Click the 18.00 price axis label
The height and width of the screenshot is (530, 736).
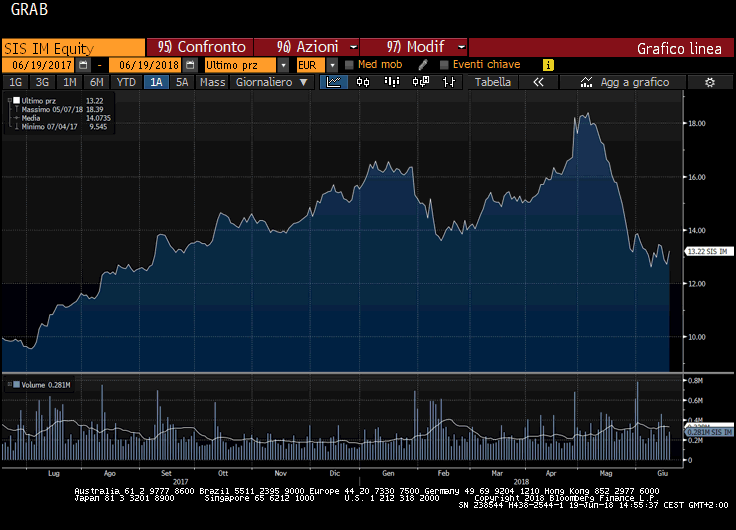(x=697, y=123)
